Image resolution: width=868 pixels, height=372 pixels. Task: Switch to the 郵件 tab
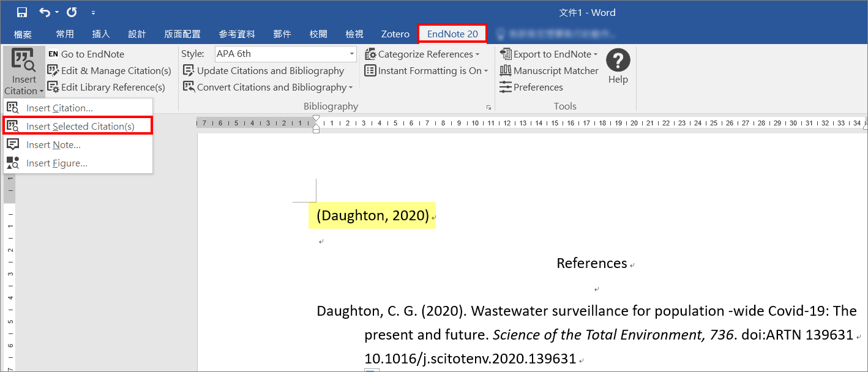282,34
